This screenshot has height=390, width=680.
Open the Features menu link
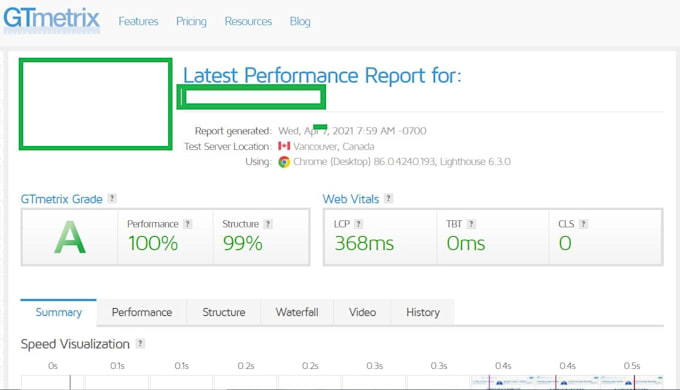coord(138,21)
